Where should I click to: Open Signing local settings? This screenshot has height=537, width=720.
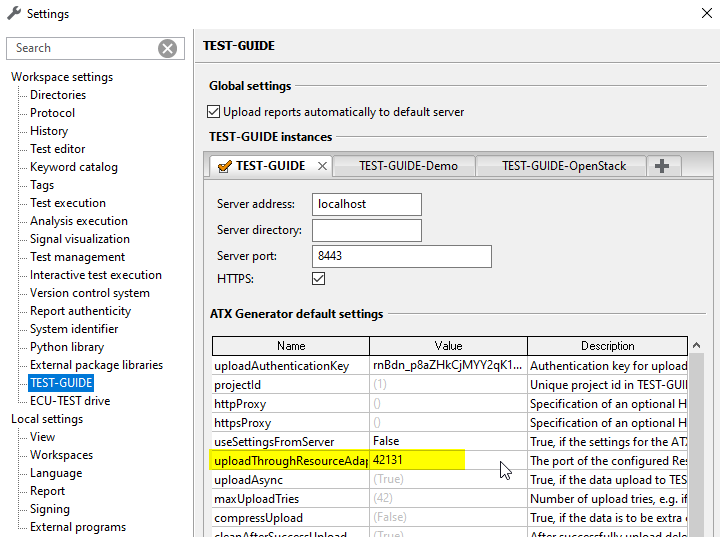tap(50, 509)
